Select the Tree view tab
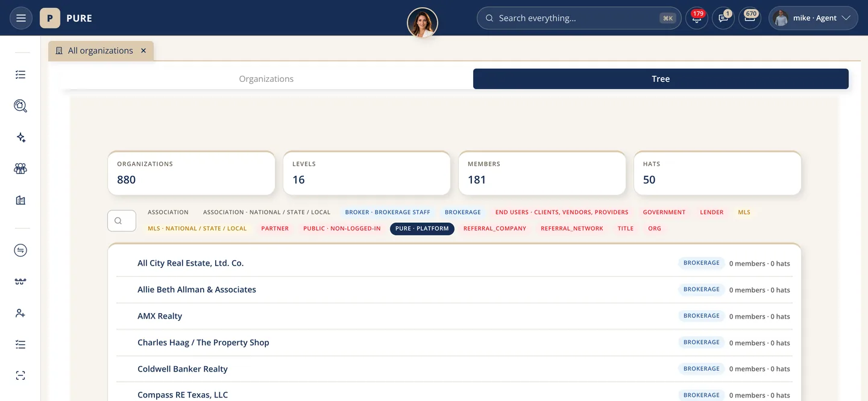This screenshot has height=401, width=868. pyautogui.click(x=661, y=79)
